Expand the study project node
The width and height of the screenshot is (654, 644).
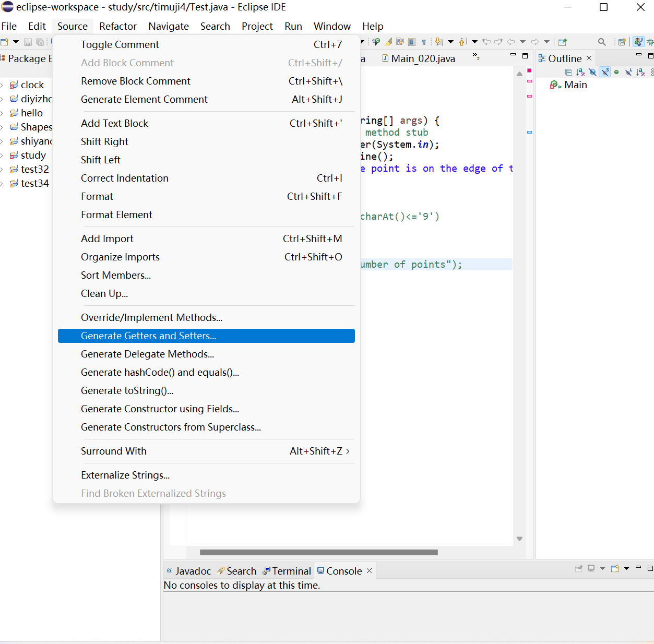2,155
